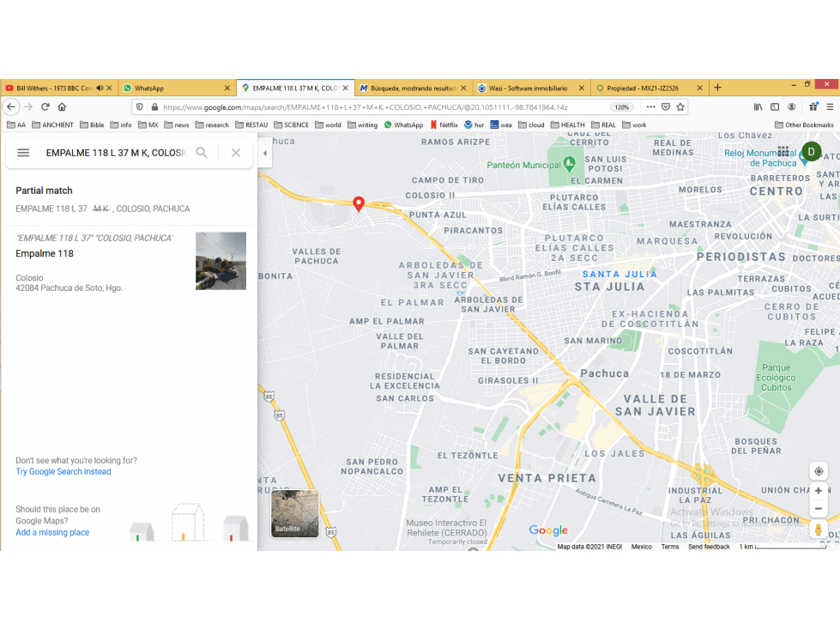Open the Firefox application menu
The width and height of the screenshot is (840, 630).
(x=830, y=106)
